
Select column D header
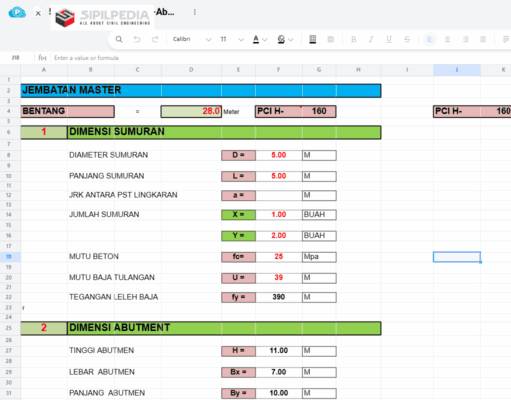(191, 70)
